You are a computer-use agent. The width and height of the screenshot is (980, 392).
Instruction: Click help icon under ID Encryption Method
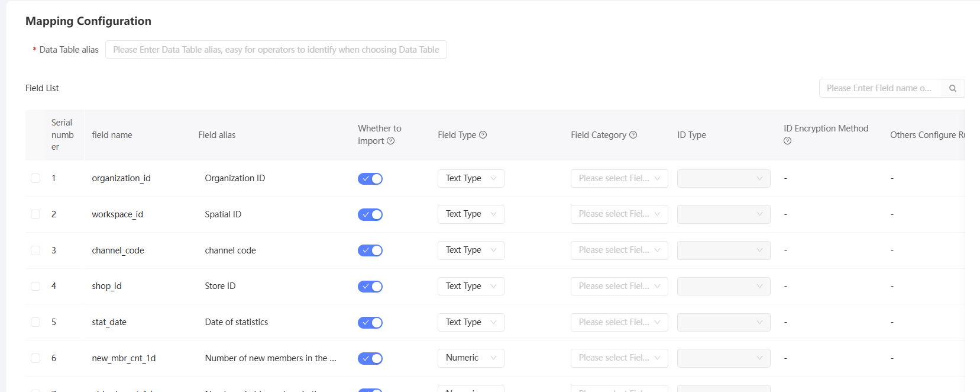787,141
